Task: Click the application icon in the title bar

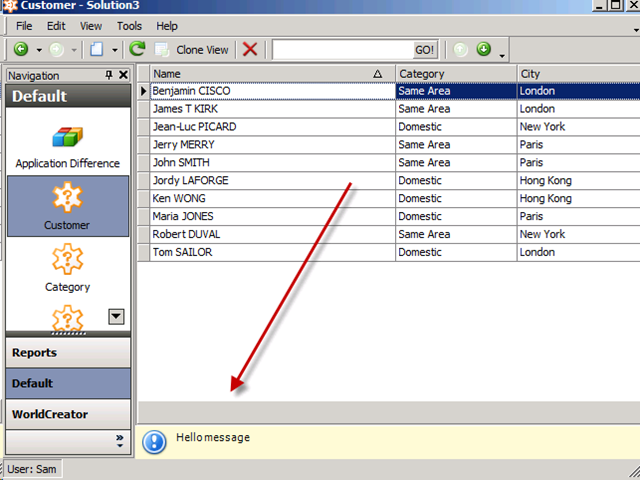Action: [10, 6]
